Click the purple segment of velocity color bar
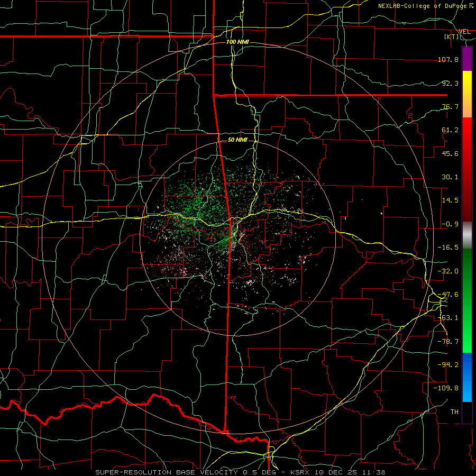 [467, 59]
